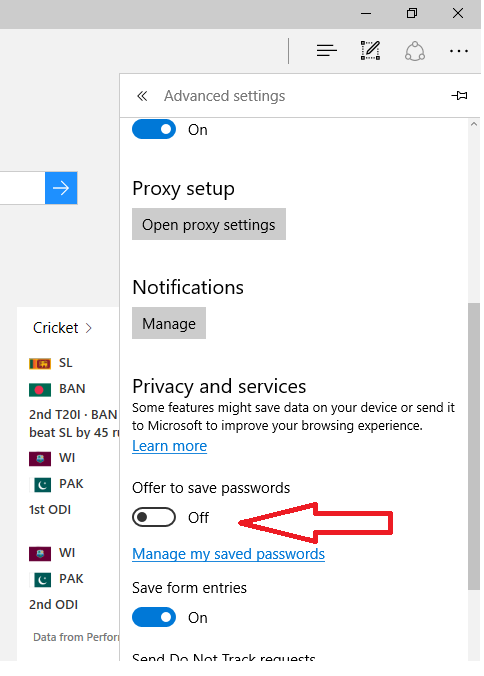The image size is (484, 676).
Task: Click the scrollbar up arrow
Action: tap(474, 124)
